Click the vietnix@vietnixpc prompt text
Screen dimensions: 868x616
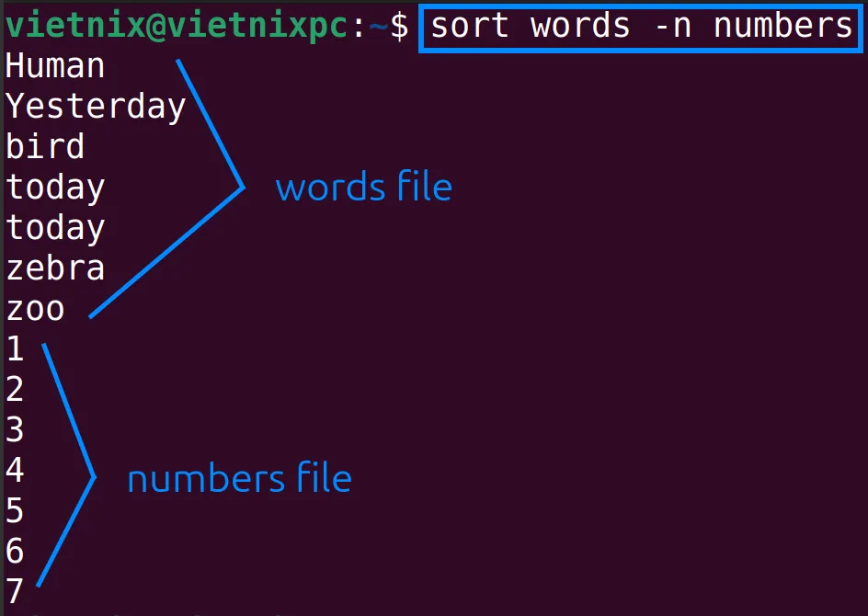click(x=177, y=27)
